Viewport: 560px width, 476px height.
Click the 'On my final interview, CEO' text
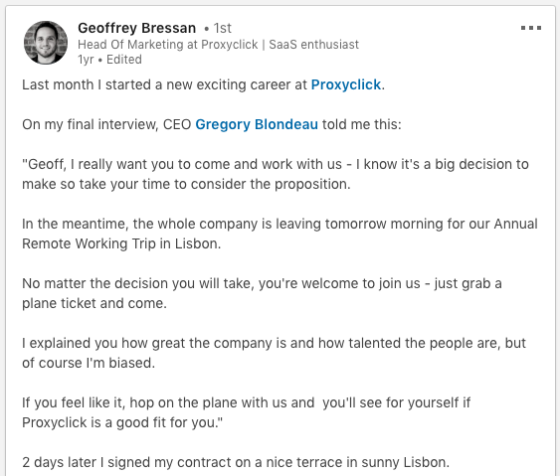pyautogui.click(x=107, y=124)
